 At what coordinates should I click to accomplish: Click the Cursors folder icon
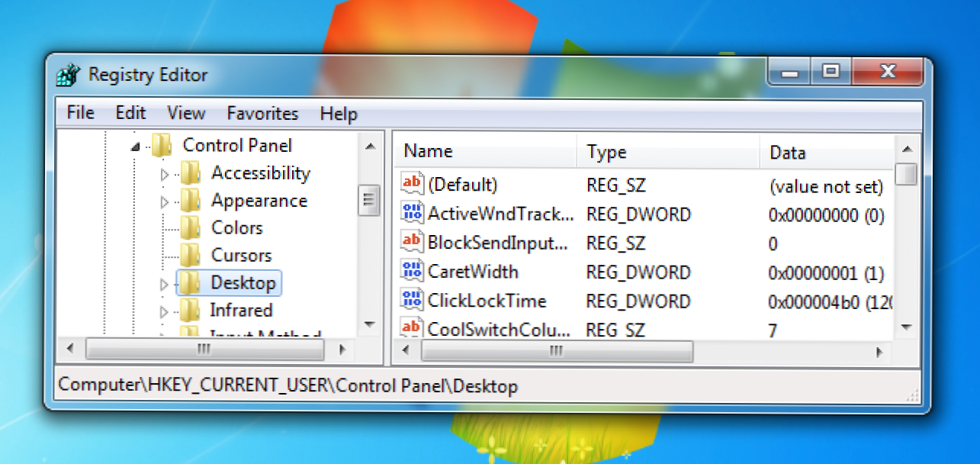[x=191, y=255]
